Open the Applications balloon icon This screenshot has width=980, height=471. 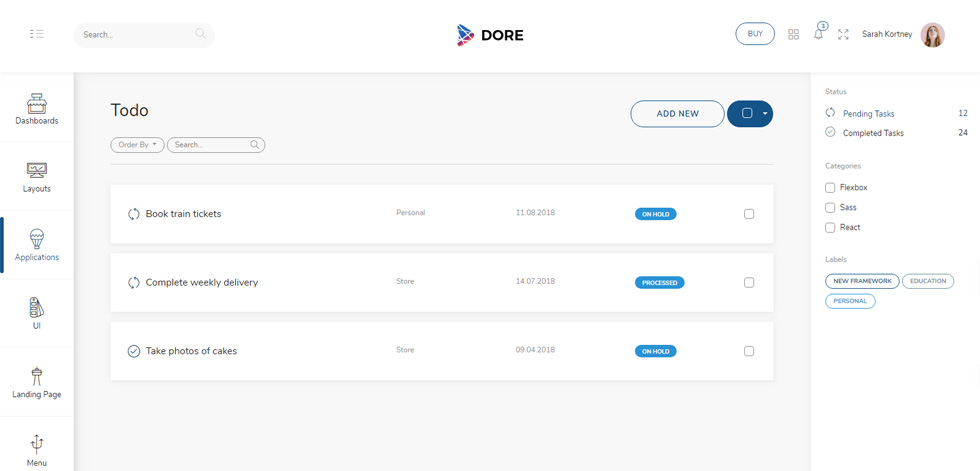37,238
